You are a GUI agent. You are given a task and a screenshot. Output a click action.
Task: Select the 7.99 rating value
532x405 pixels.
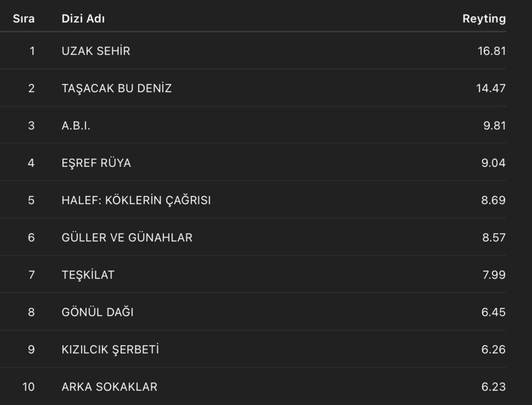[x=494, y=275]
